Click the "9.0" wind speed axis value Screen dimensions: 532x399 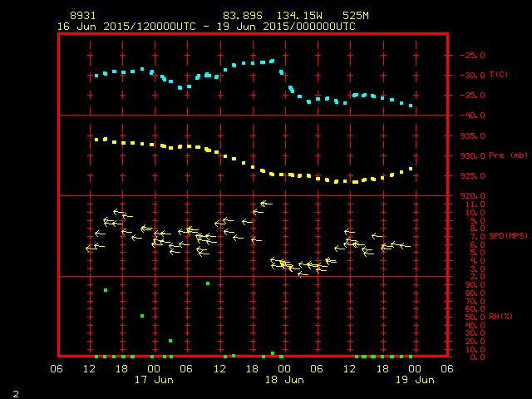pos(477,221)
